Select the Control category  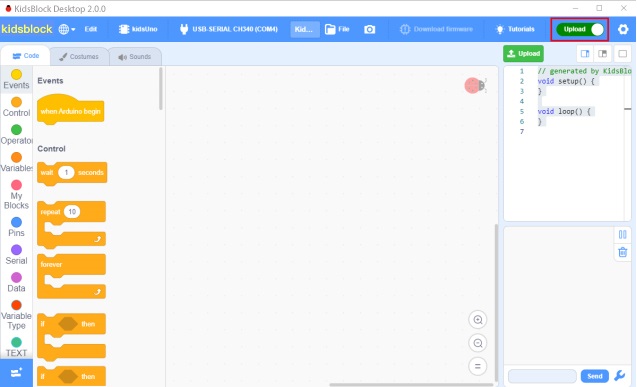click(16, 107)
